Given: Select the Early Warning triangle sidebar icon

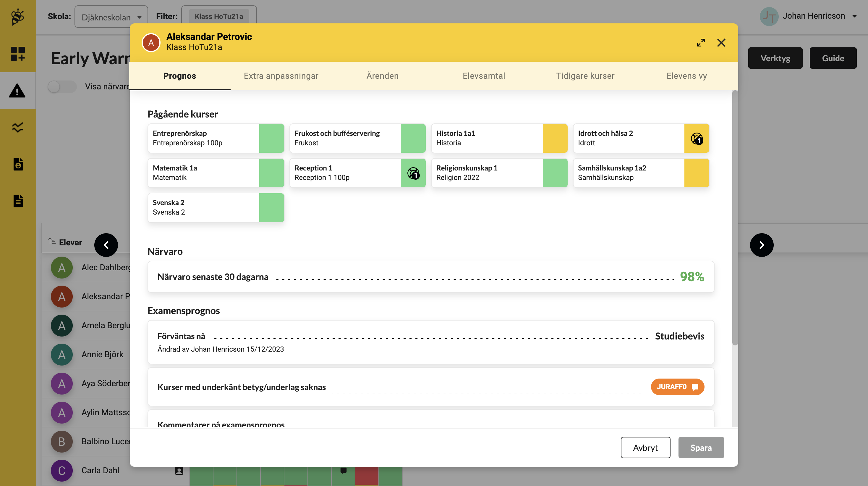Looking at the screenshot, I should (17, 91).
